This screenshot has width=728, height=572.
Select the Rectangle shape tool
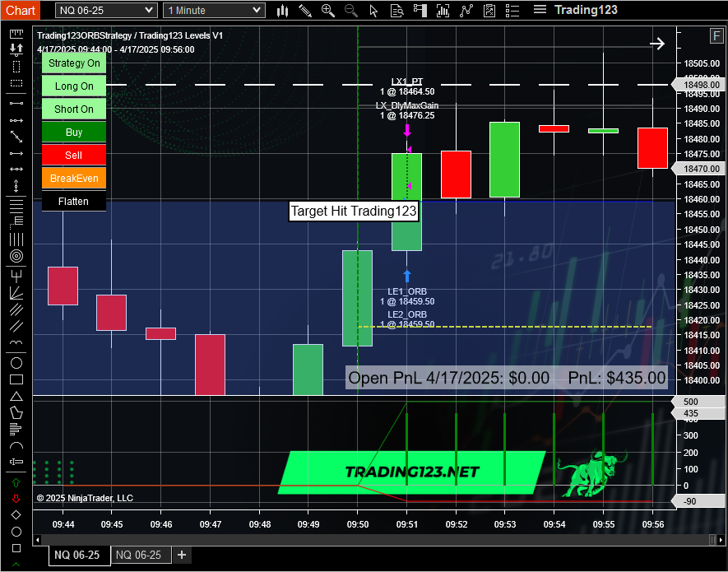16,379
